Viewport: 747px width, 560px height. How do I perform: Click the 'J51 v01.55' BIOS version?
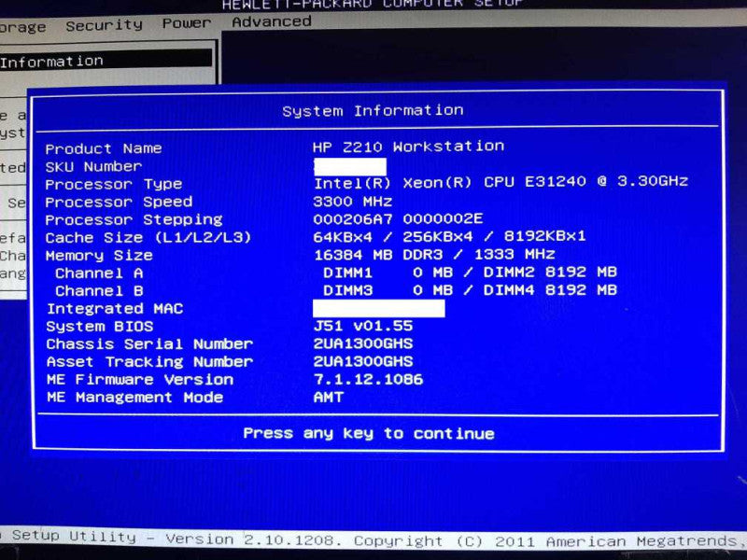pyautogui.click(x=363, y=326)
